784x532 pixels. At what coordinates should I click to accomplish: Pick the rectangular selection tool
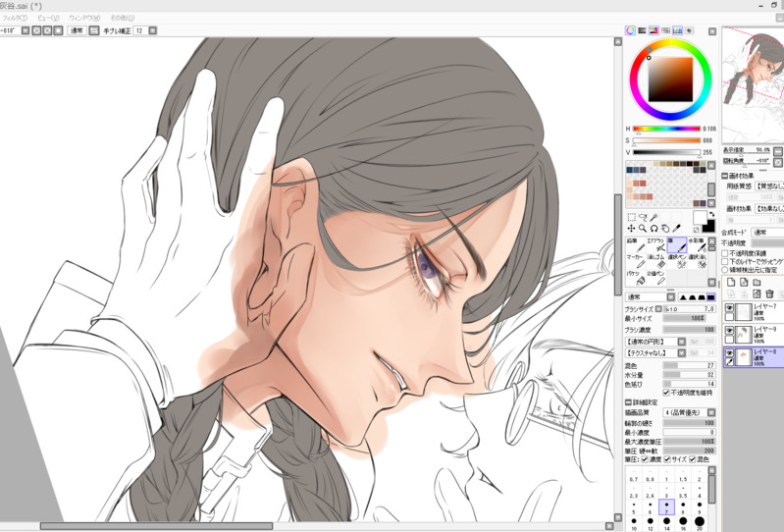(632, 217)
